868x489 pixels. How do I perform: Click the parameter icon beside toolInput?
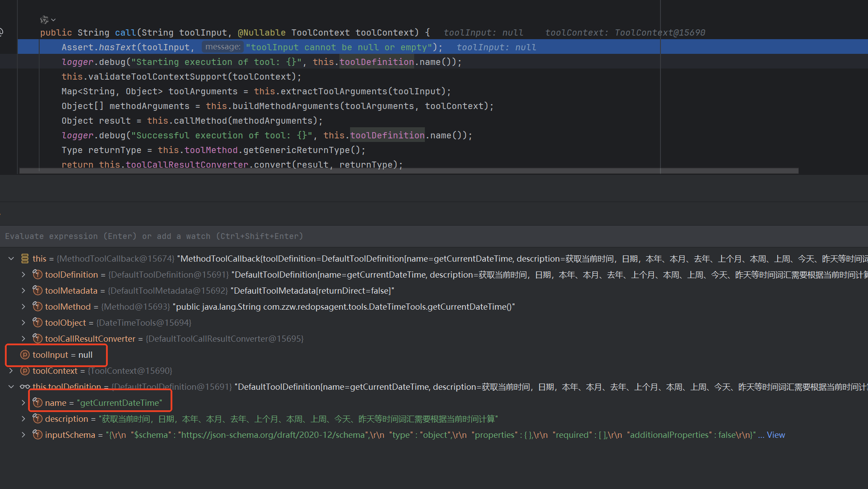[x=25, y=355]
